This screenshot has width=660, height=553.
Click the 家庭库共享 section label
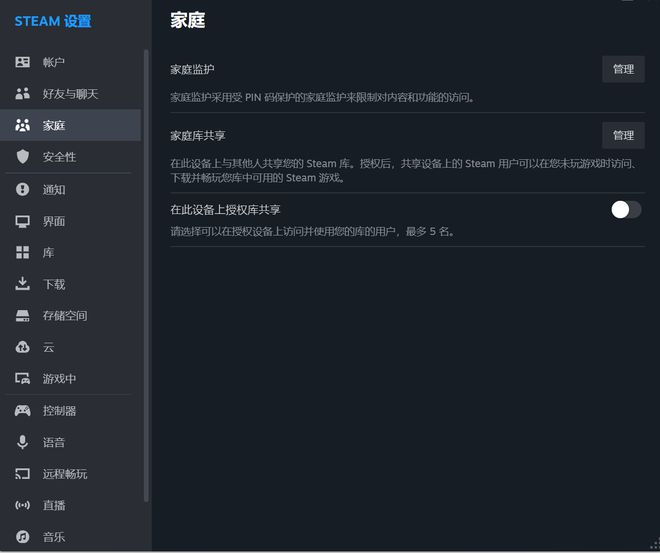[x=198, y=136]
